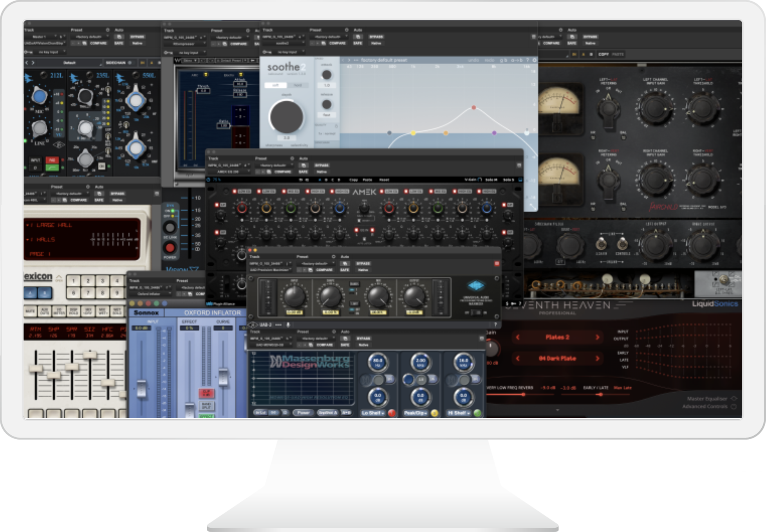Toggle the green Hi Shelf band enable button
Screen dimensions: 766x532
click(x=477, y=413)
